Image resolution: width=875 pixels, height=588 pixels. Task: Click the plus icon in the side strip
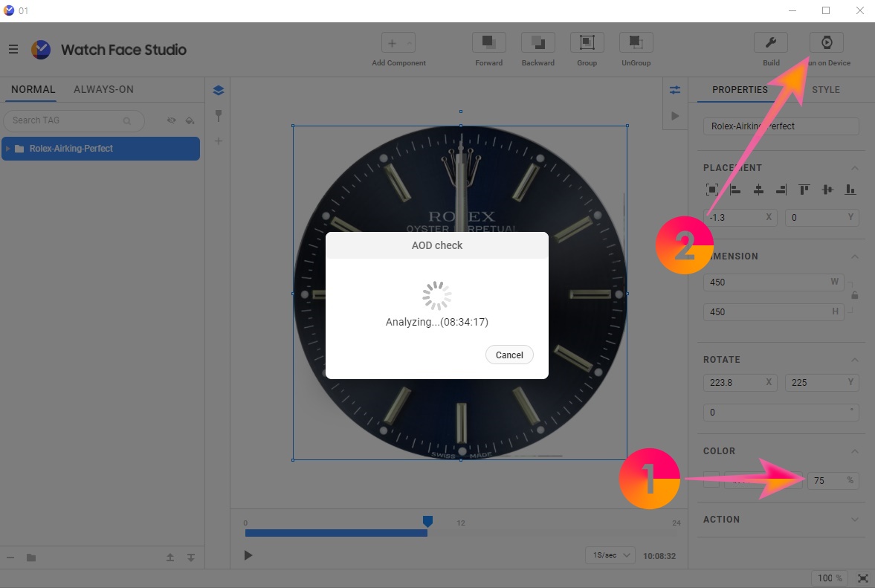coord(219,141)
